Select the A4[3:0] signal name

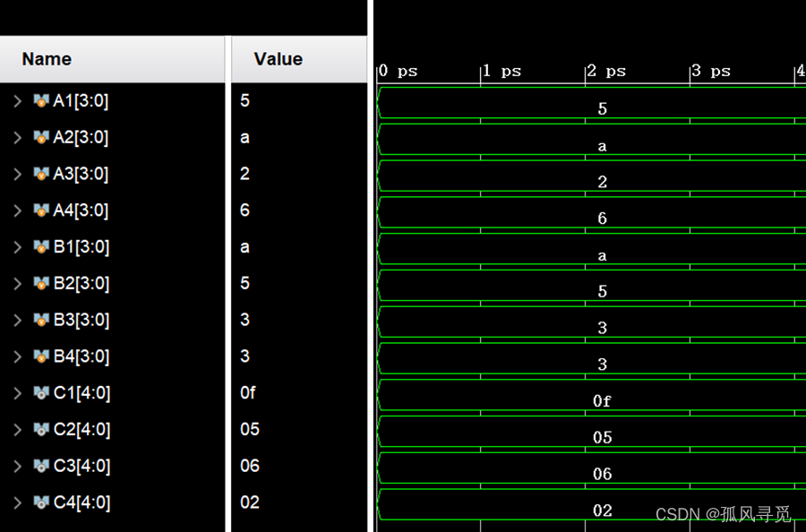[x=81, y=210]
